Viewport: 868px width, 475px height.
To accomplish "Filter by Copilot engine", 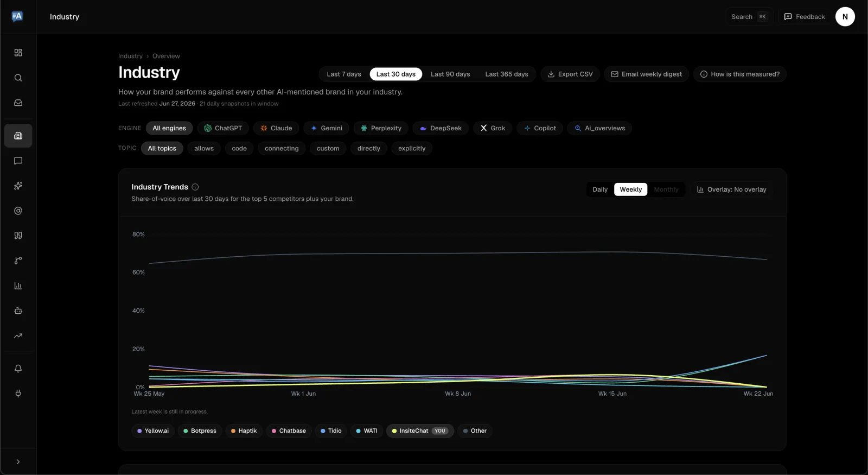I will pos(540,128).
